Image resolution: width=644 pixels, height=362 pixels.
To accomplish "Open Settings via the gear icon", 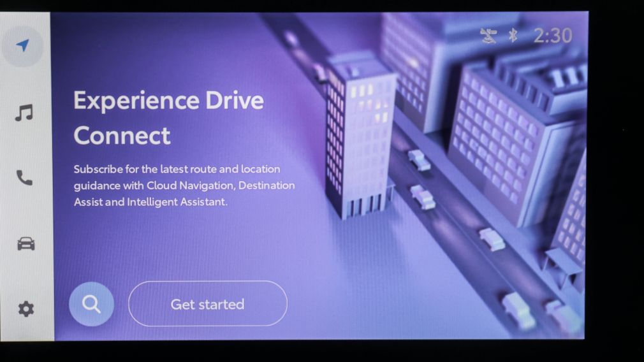I will 26,309.
